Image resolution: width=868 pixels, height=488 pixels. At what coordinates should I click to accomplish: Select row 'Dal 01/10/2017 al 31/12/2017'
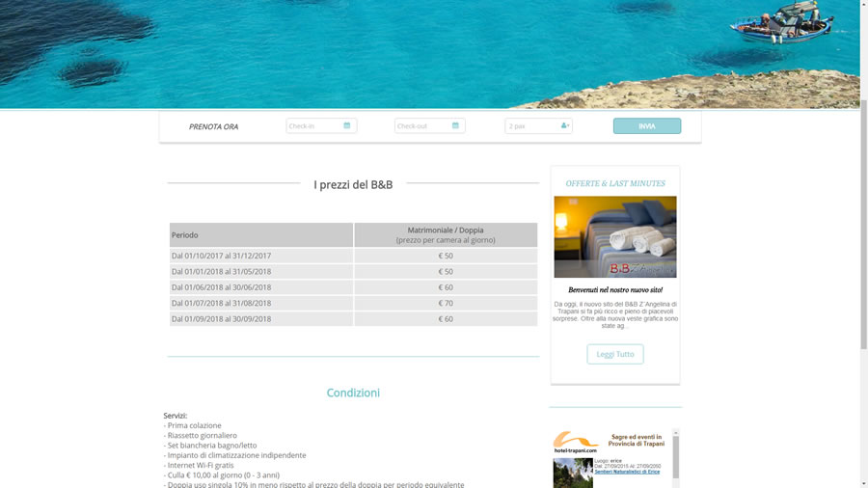(353, 256)
